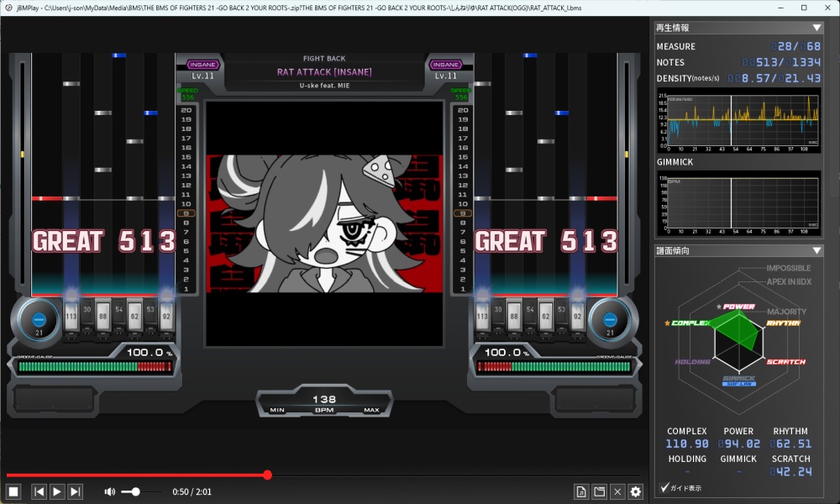This screenshot has width=840, height=504.
Task: Click the COMPLEX label on radar chart
Action: pyautogui.click(x=690, y=323)
